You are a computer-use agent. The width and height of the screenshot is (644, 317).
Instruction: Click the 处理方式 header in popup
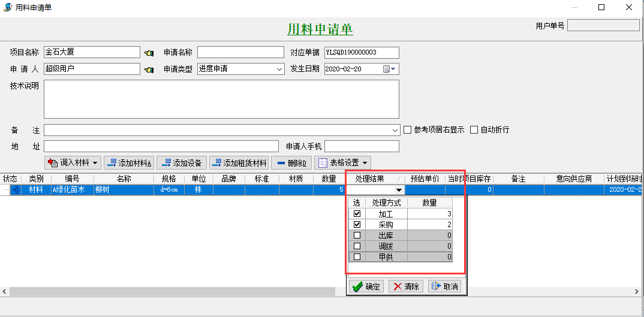[x=386, y=203]
